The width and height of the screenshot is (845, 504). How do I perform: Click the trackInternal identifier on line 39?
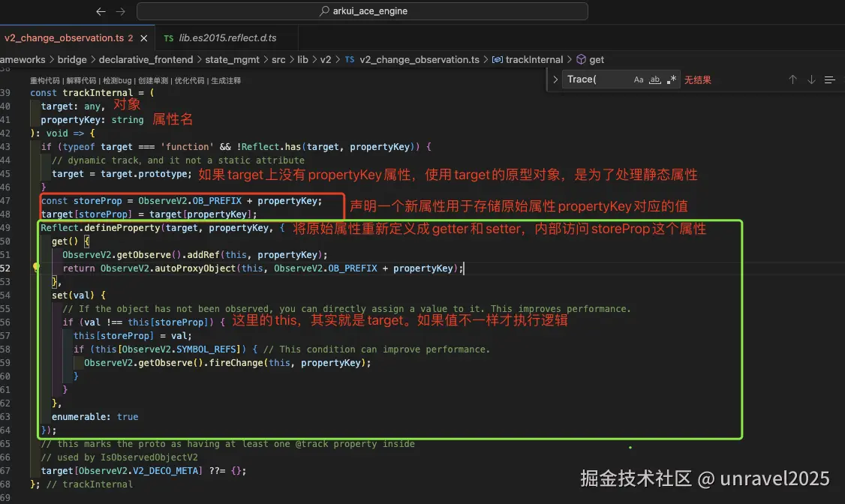(x=98, y=92)
